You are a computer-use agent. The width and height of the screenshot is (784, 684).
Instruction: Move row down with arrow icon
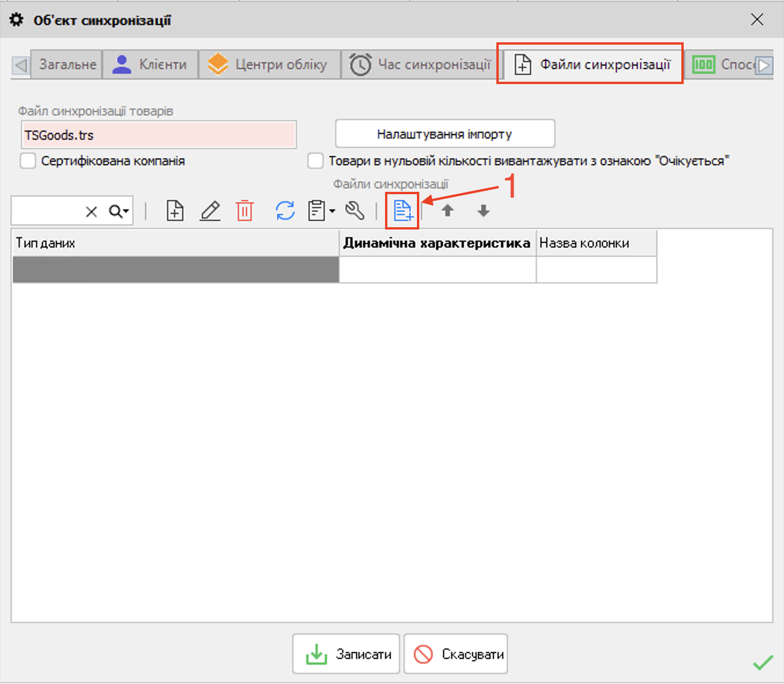(483, 210)
